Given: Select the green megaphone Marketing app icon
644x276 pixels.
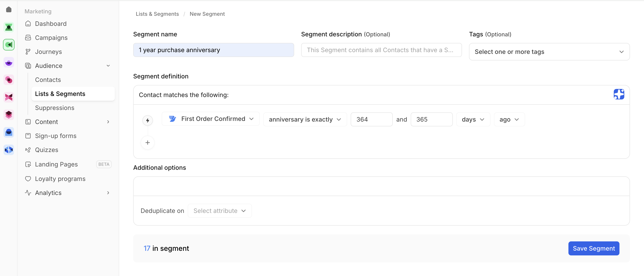Looking at the screenshot, I should click(9, 45).
